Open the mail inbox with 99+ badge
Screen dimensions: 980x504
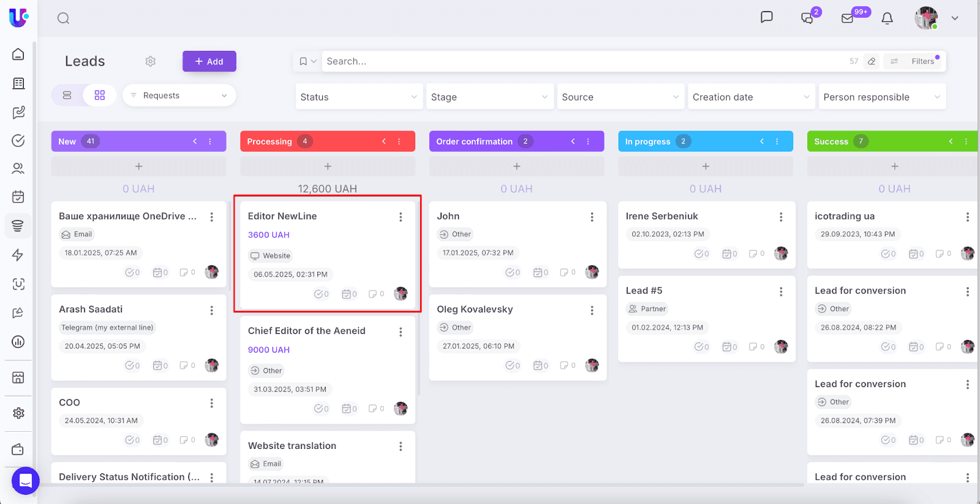(x=848, y=18)
